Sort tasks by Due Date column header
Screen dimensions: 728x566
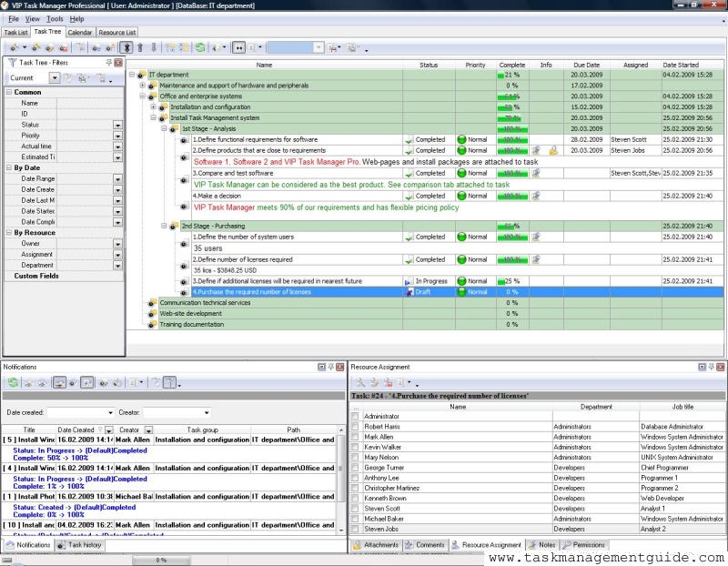(586, 65)
